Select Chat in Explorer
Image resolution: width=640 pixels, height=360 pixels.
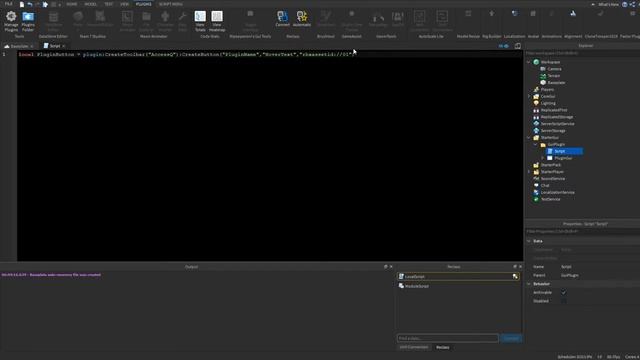[x=545, y=186]
